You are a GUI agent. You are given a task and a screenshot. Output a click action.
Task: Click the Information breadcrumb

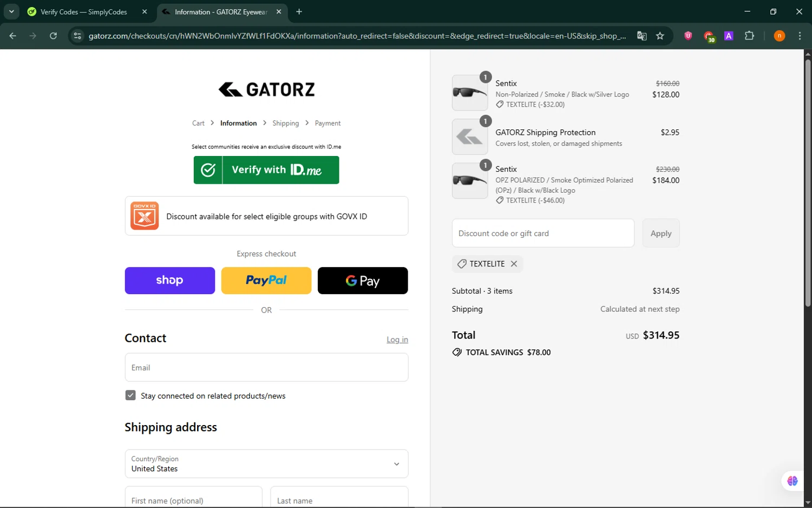(x=238, y=123)
